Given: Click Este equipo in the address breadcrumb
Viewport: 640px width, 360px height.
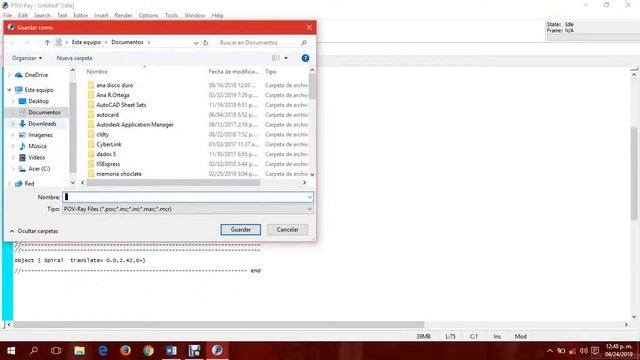Looking at the screenshot, I should tap(86, 42).
